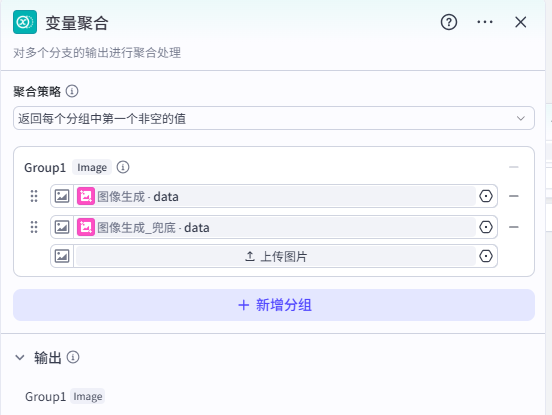Click Group1 output variable name

45,397
